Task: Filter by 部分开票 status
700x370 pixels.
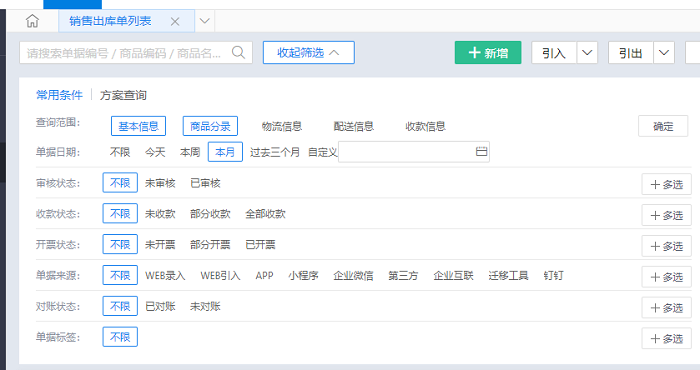Action: tap(210, 245)
